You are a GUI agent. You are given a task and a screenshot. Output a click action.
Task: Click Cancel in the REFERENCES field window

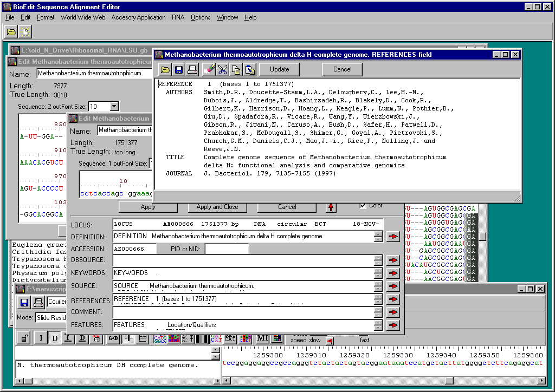tap(342, 69)
